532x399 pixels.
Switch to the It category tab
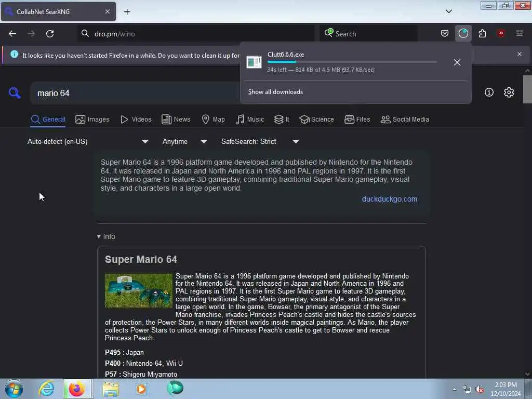[x=282, y=119]
